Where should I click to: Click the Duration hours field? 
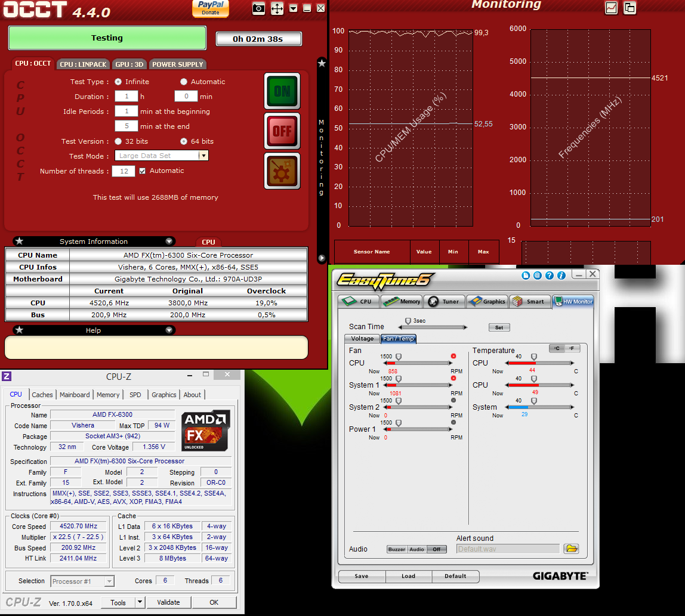coord(126,97)
